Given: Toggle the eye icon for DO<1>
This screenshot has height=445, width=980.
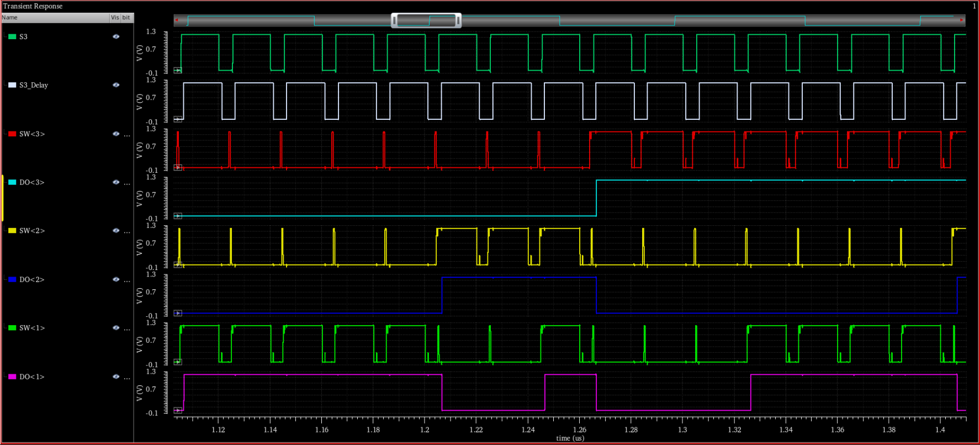Looking at the screenshot, I should pyautogui.click(x=116, y=377).
